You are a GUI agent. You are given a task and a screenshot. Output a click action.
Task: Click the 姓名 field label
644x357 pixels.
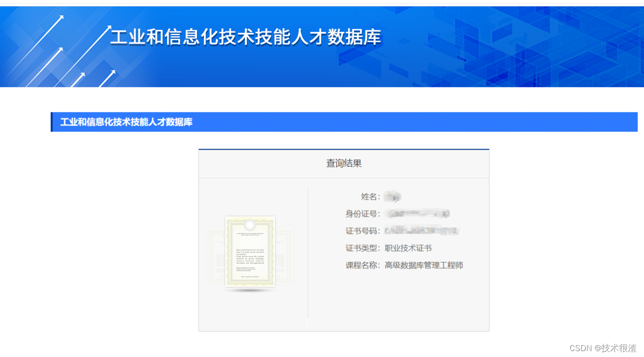coord(371,197)
